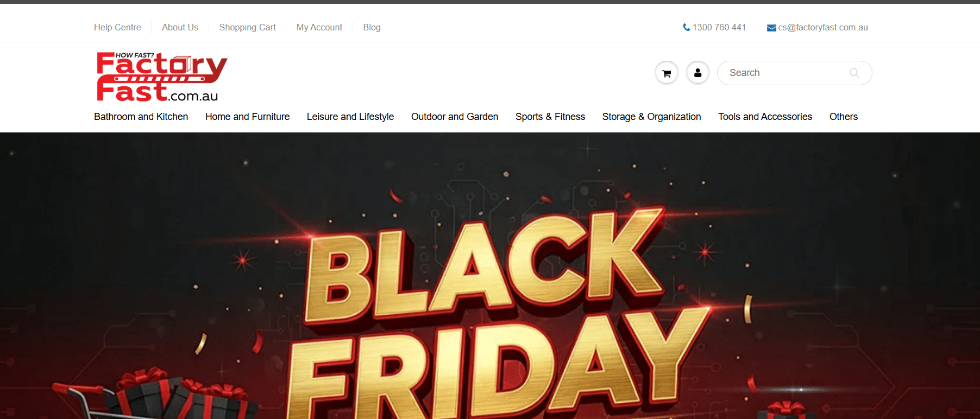Viewport: 980px width, 419px height.
Task: Go to About Us page
Action: (180, 27)
